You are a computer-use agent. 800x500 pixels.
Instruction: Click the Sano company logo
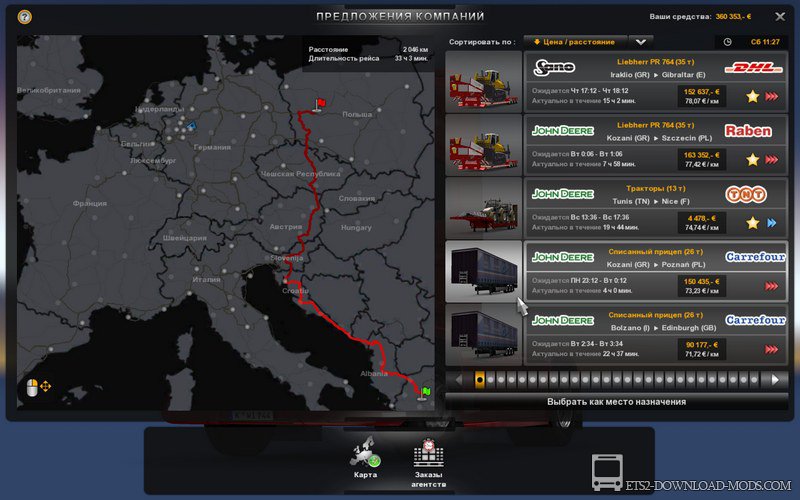coord(554,67)
